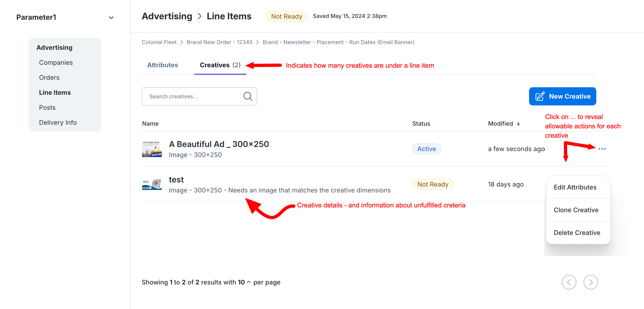Choose Delete Creative from the menu
Screen dimensions: 644x309
(x=577, y=233)
